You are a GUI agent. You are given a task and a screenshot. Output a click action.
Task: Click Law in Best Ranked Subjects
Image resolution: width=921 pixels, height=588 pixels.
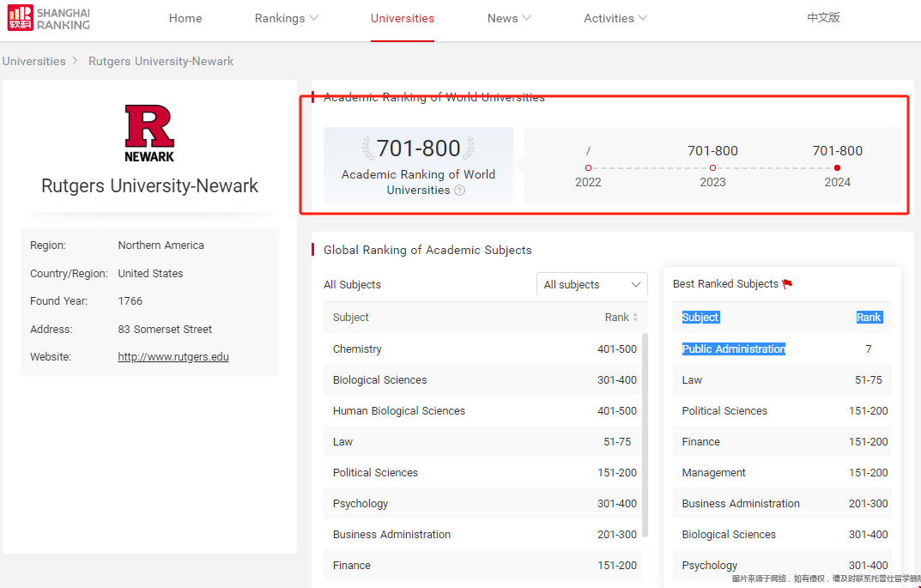[x=692, y=380]
